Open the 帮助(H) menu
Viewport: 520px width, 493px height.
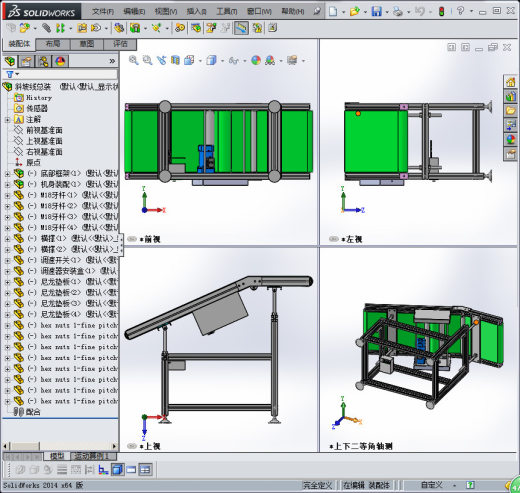click(x=293, y=12)
